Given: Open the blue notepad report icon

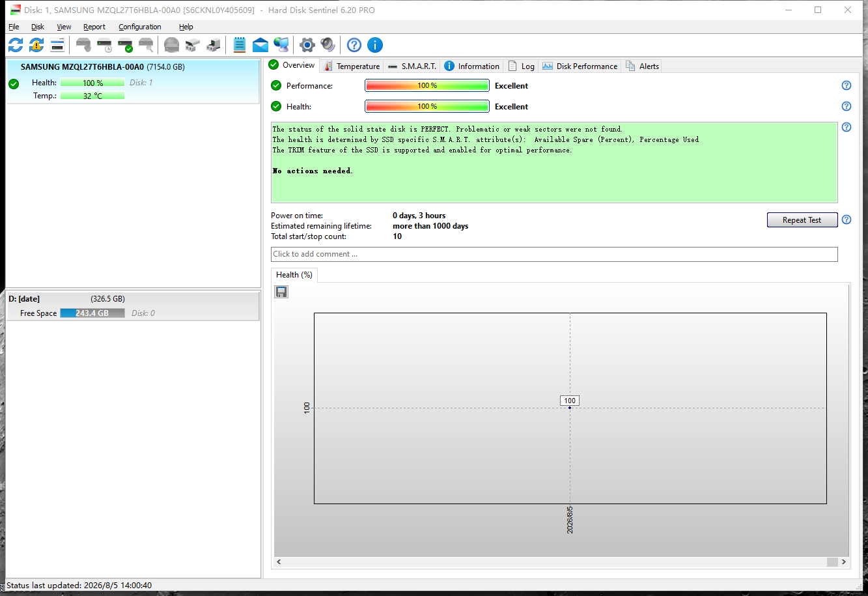Looking at the screenshot, I should tap(240, 45).
